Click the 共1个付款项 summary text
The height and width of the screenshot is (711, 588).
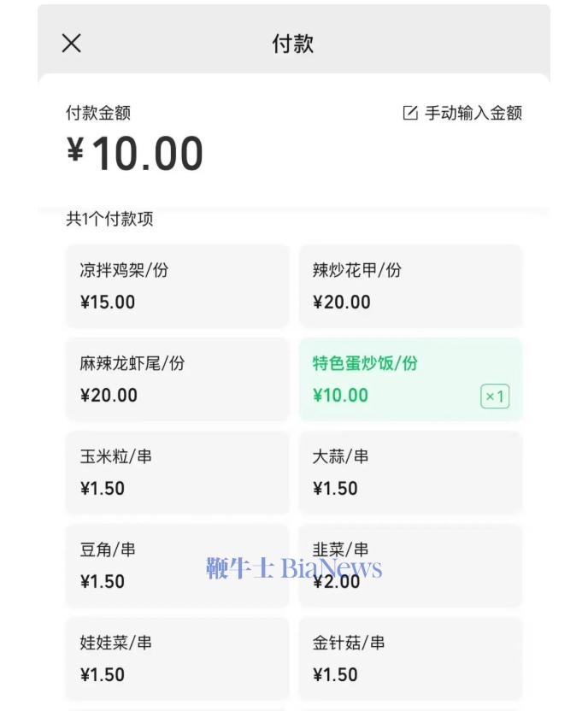click(110, 220)
